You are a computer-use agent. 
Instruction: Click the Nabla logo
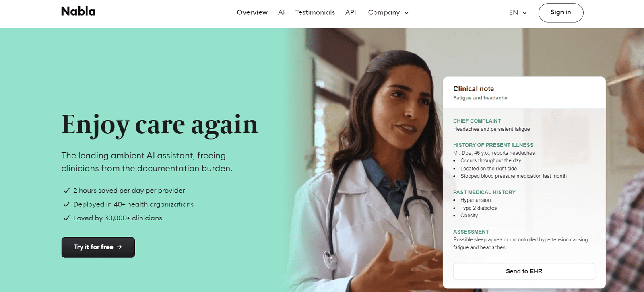click(x=78, y=11)
